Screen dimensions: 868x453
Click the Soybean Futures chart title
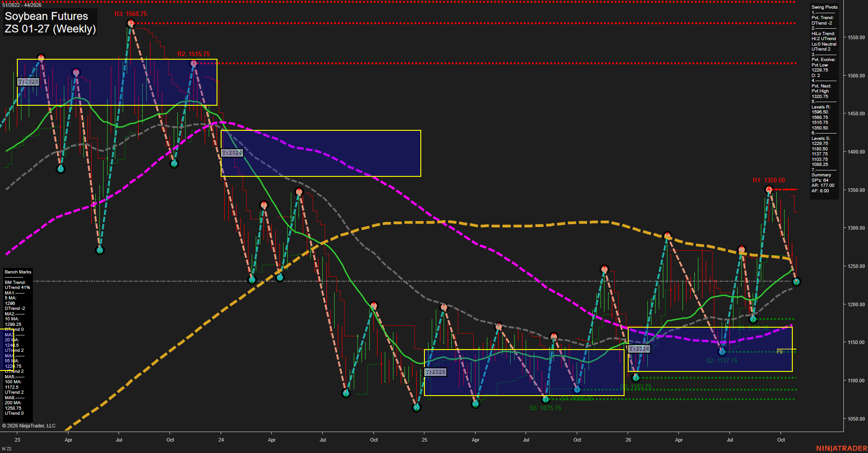(x=46, y=16)
